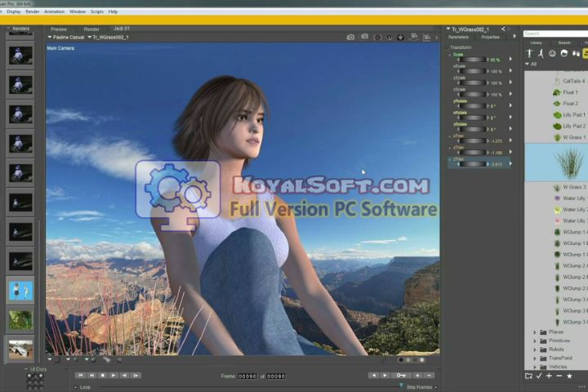This screenshot has width=588, height=392.
Task: Click the round globe icon in preview toolbar
Action: point(400,37)
